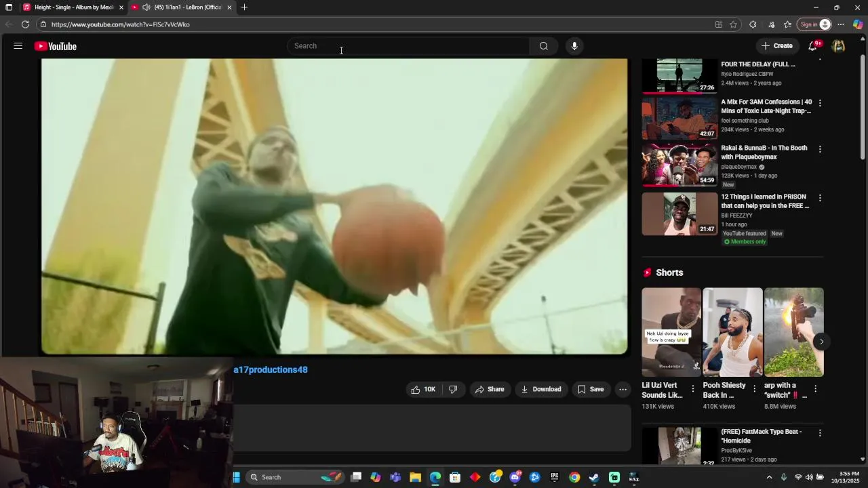Open YouTube notifications bell

(x=813, y=46)
